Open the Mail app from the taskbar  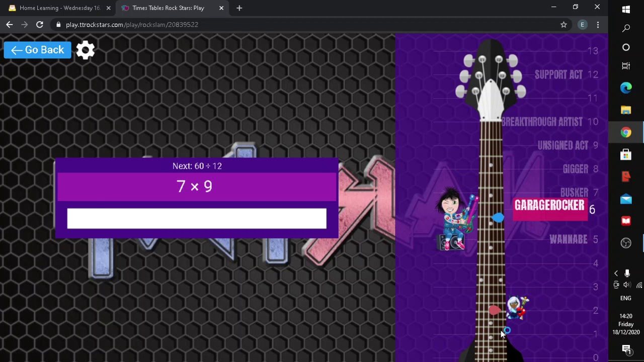coord(626,199)
